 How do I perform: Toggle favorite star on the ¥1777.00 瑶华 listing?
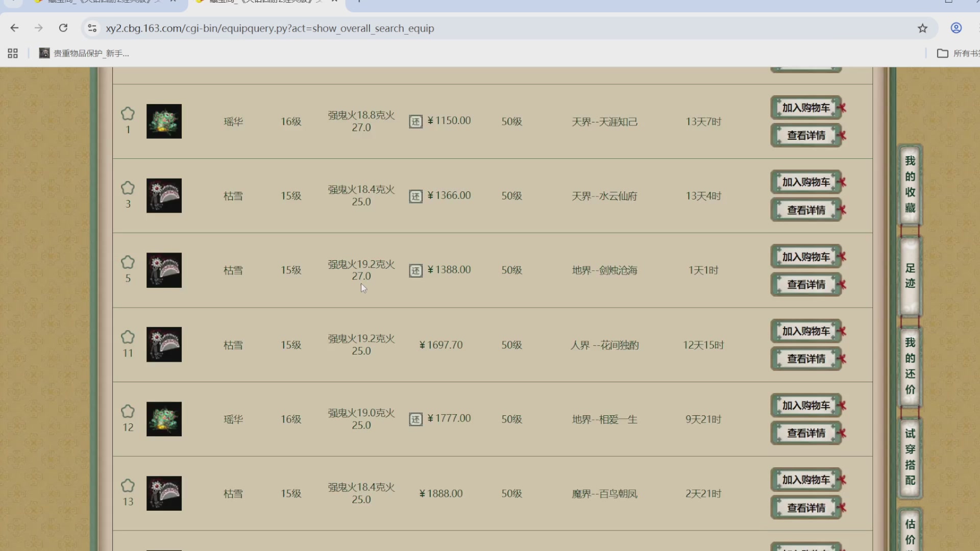pyautogui.click(x=128, y=411)
